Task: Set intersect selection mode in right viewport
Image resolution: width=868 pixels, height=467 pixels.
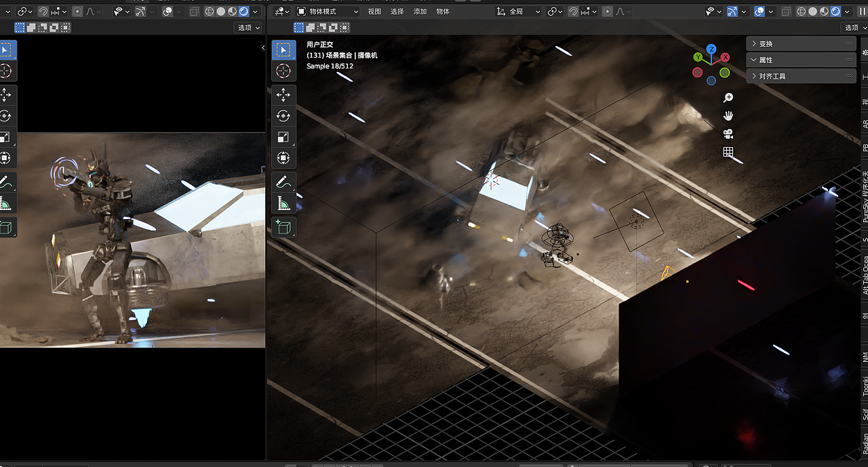Action: click(x=344, y=27)
